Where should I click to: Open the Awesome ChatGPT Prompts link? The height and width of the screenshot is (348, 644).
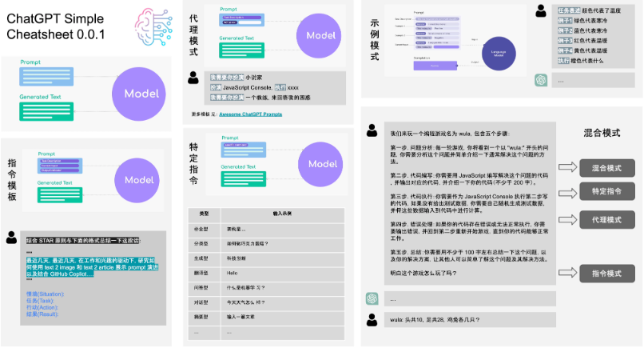(x=251, y=114)
